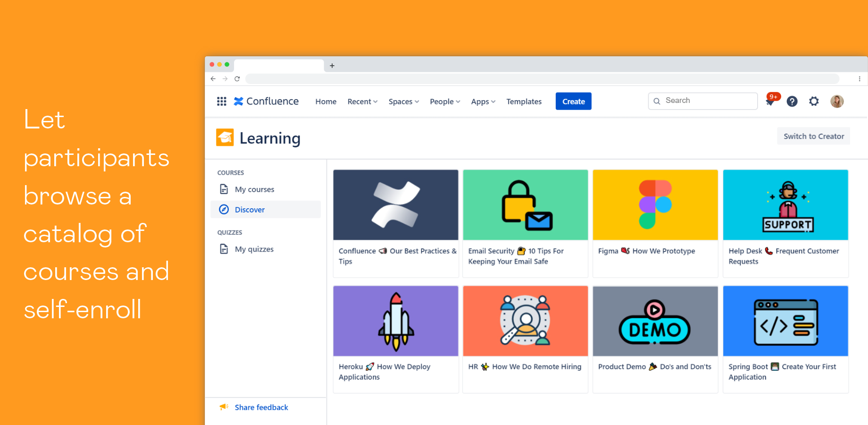Click the Share feedback megaphone icon

pyautogui.click(x=224, y=407)
